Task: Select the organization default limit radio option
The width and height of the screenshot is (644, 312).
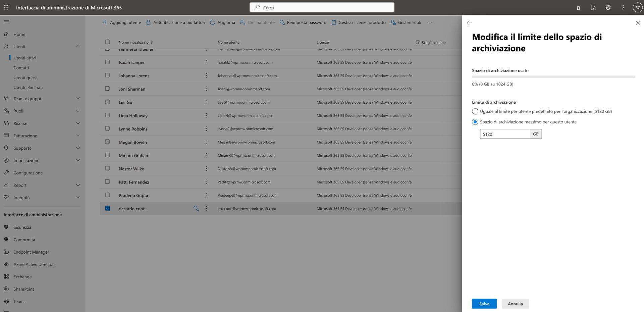Action: pos(475,111)
